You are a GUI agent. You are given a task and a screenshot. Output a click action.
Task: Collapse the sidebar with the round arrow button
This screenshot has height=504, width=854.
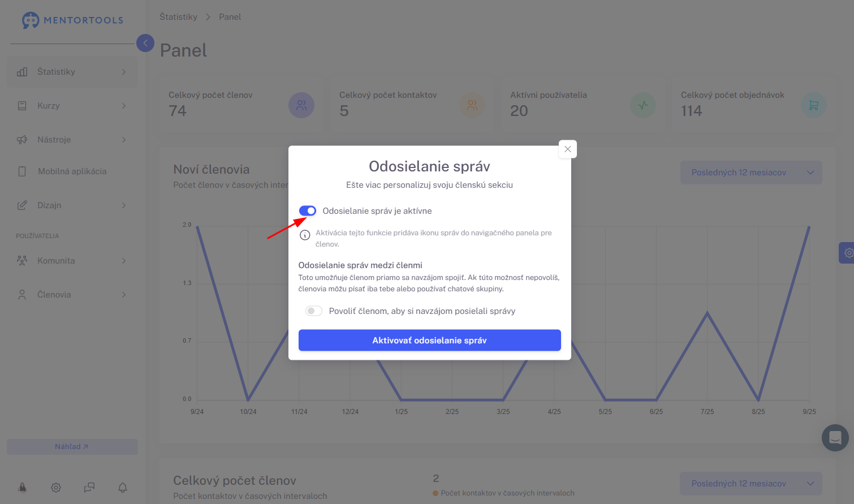(145, 43)
